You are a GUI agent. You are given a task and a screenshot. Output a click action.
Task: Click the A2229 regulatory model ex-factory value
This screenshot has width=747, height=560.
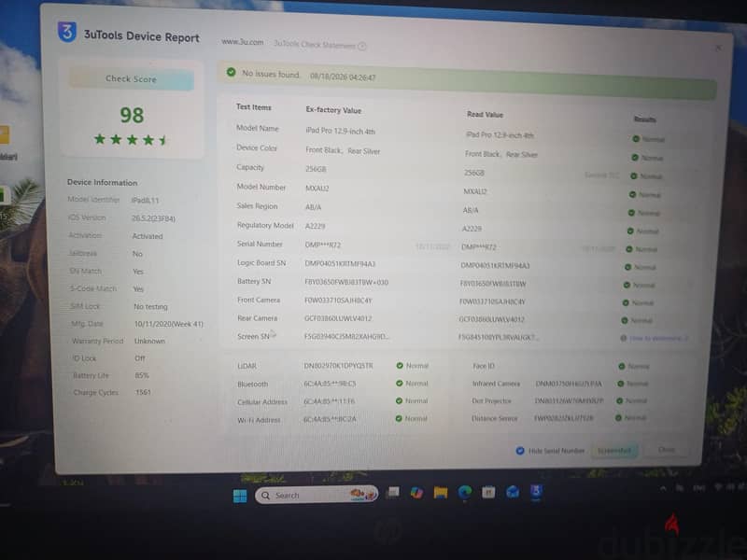click(x=315, y=226)
